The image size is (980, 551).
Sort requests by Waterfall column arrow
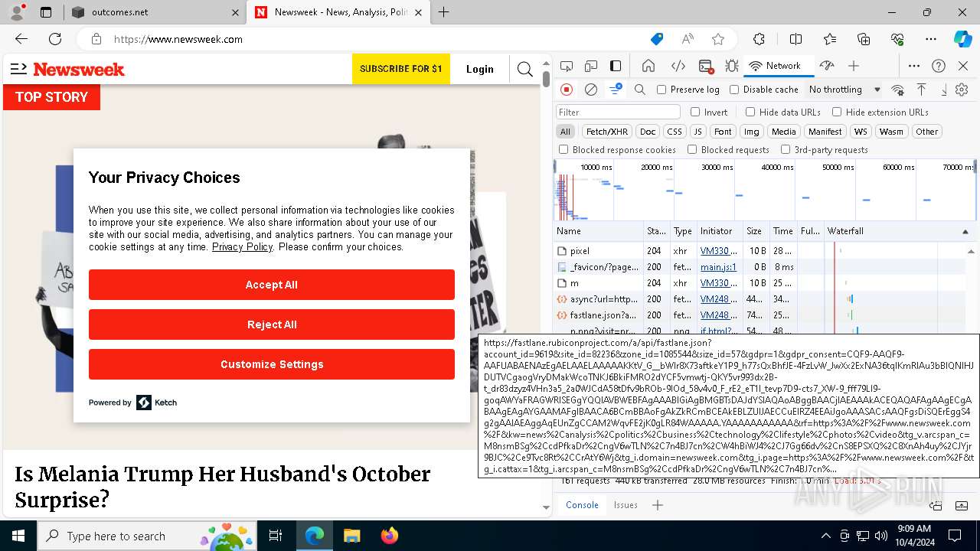point(965,231)
